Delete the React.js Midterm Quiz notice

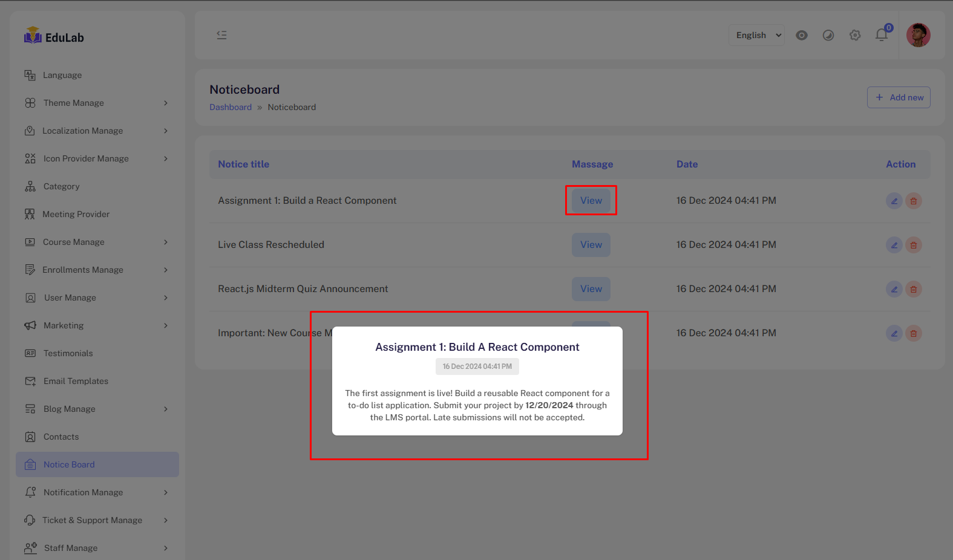[x=913, y=289]
